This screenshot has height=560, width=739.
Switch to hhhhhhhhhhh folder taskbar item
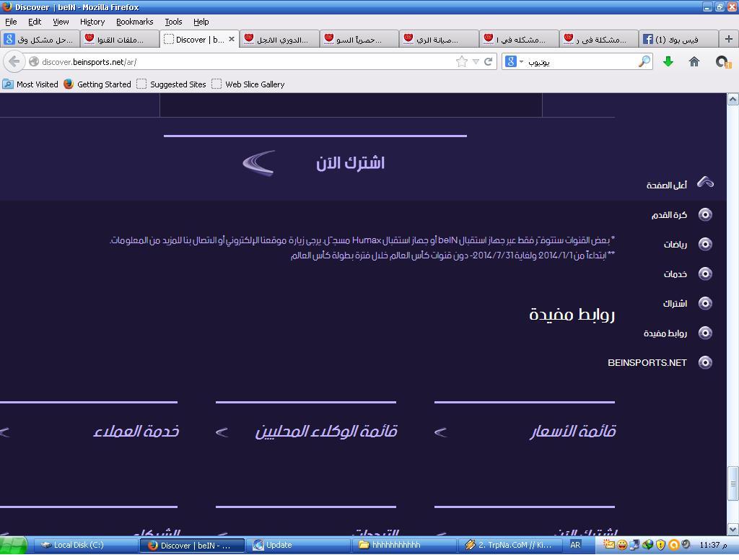pyautogui.click(x=404, y=546)
